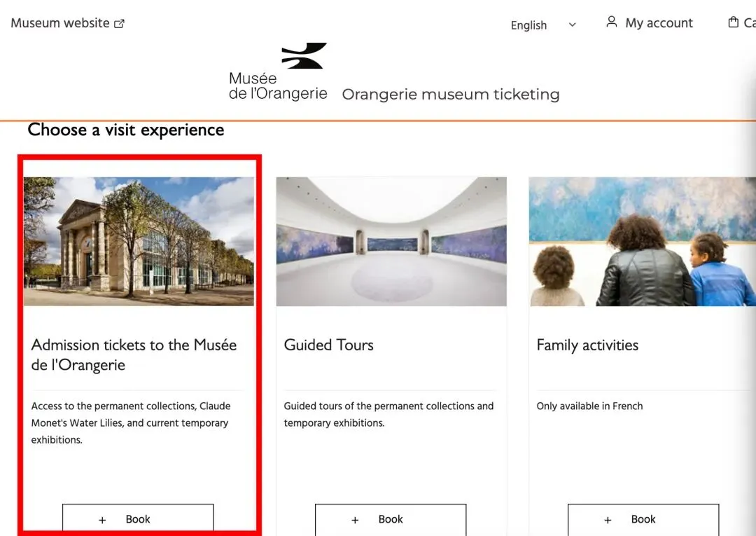Click the external link icon beside Museum website
The width and height of the screenshot is (756, 536).
(119, 24)
